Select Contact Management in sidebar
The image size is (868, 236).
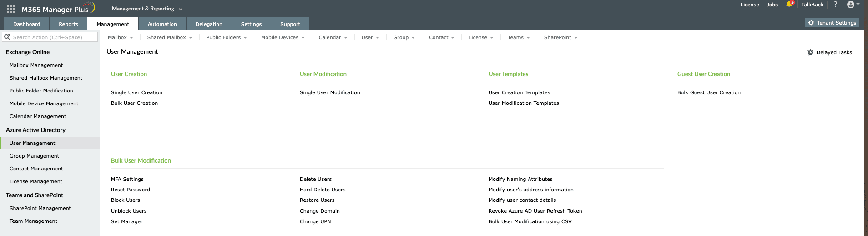(x=36, y=169)
